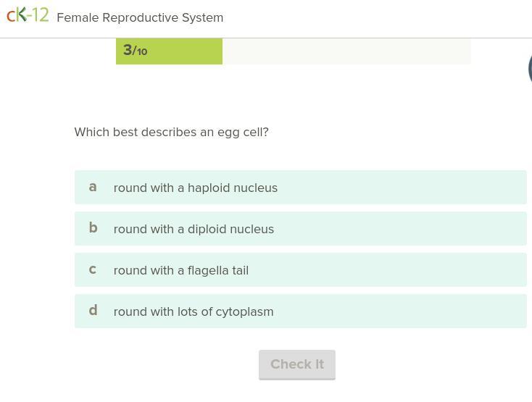Screen dimensions: 532x402
Task: Click the word 'haploid' in option a
Action: coord(209,188)
